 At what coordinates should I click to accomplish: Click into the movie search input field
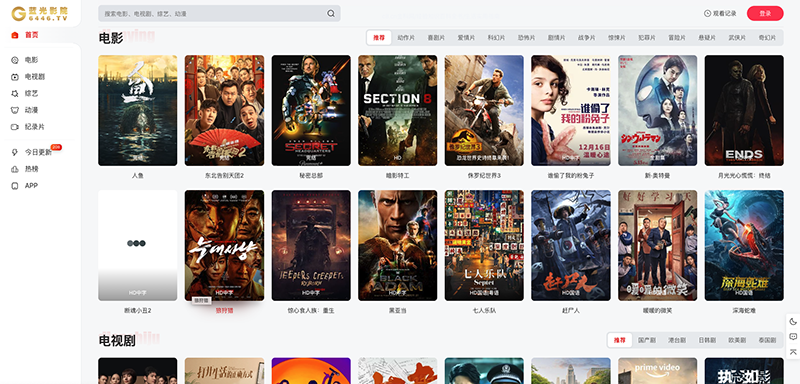click(x=214, y=14)
